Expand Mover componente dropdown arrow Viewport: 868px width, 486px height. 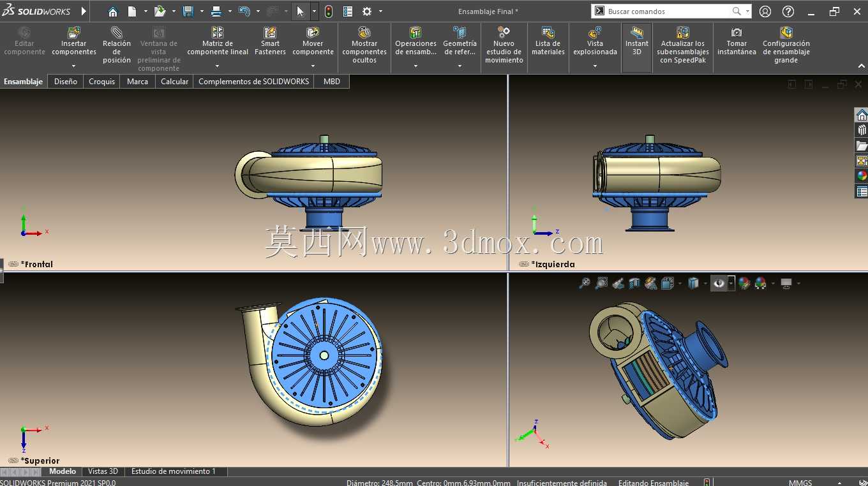coord(313,66)
